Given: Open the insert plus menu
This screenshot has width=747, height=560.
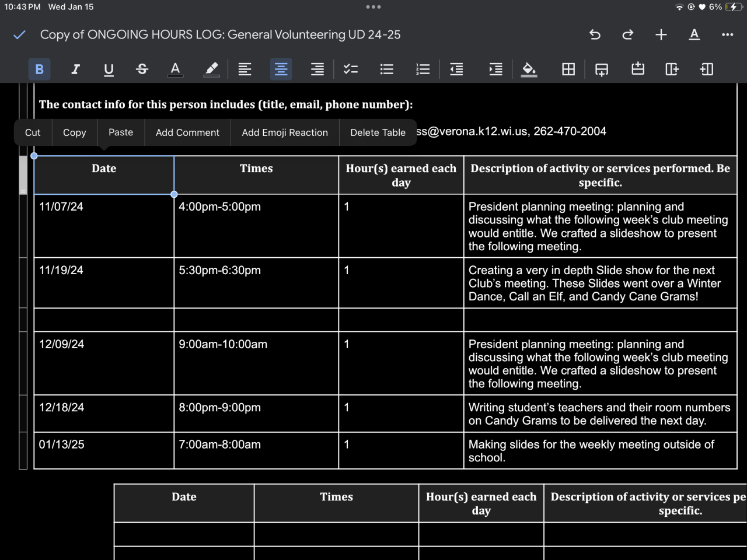Looking at the screenshot, I should tap(661, 35).
